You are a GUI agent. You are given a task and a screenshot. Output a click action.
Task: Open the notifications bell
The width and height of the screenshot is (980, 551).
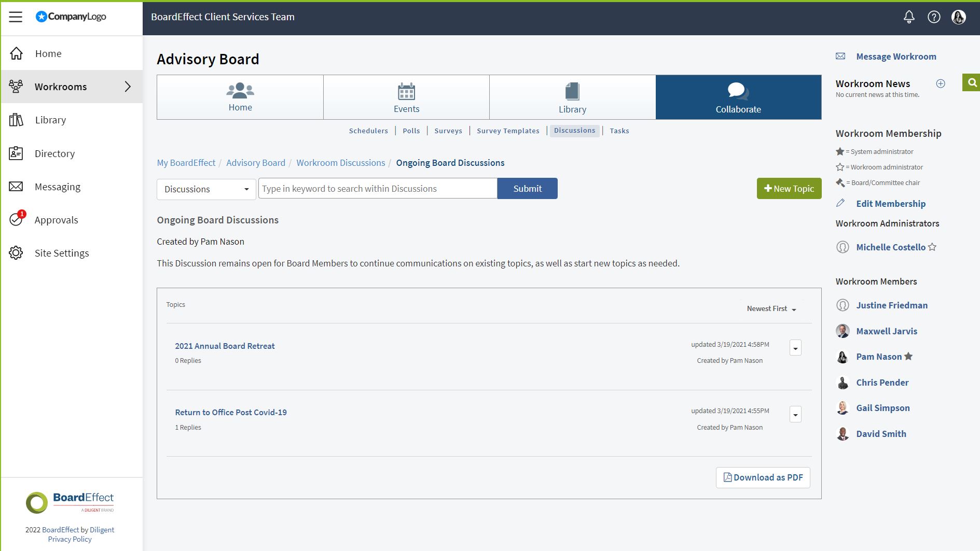[x=908, y=17]
